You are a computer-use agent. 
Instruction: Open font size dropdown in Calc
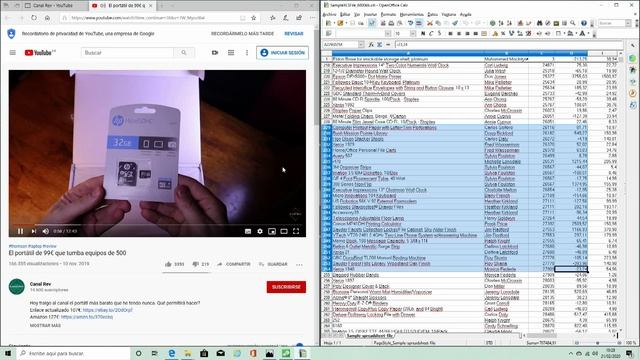click(413, 33)
